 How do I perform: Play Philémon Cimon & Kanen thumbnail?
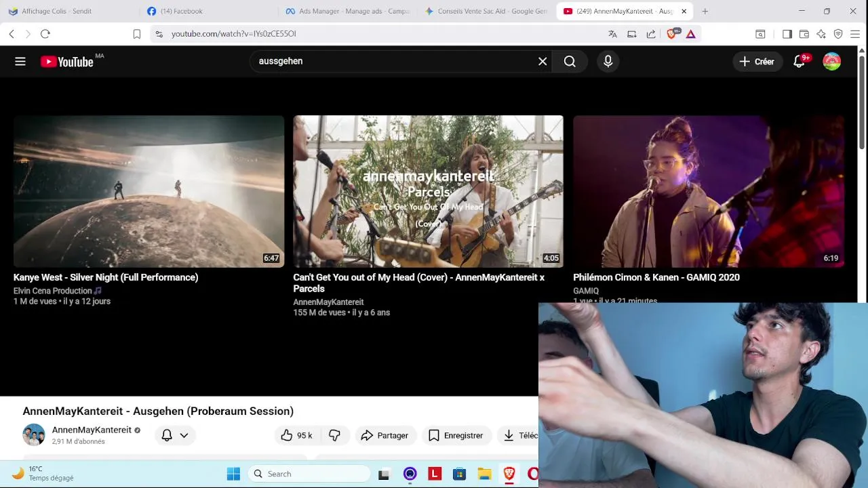(709, 191)
